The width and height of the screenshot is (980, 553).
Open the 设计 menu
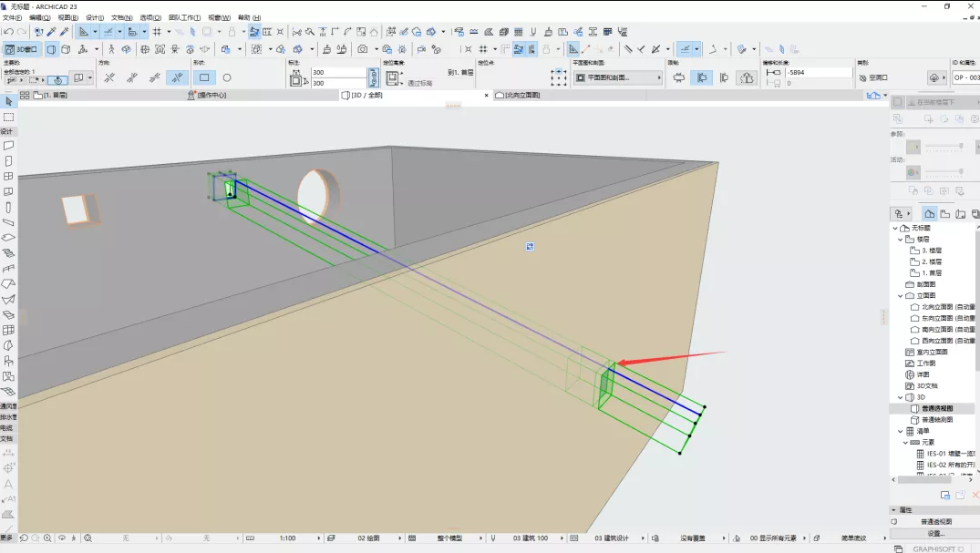coord(94,17)
